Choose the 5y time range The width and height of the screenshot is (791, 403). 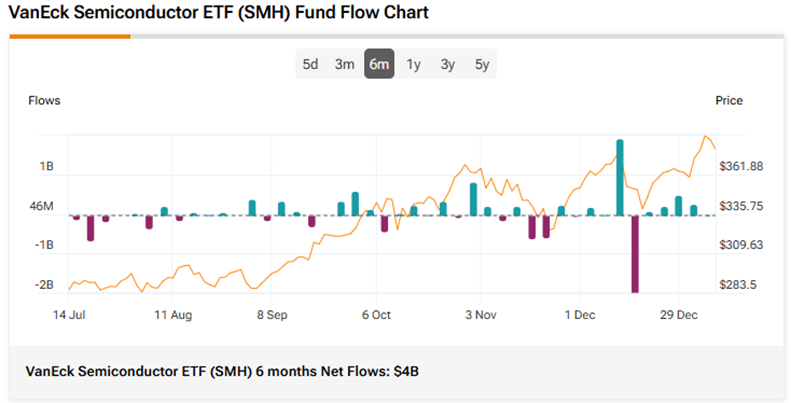pos(482,65)
